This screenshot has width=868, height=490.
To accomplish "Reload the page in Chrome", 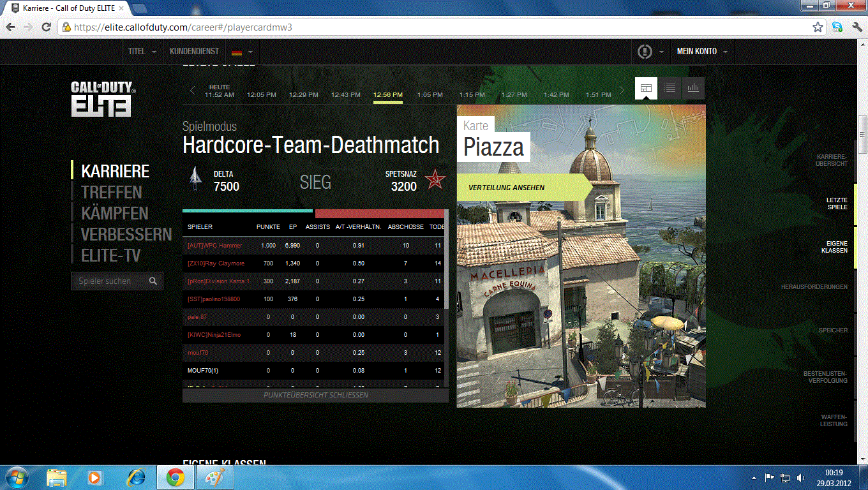I will [x=46, y=27].
